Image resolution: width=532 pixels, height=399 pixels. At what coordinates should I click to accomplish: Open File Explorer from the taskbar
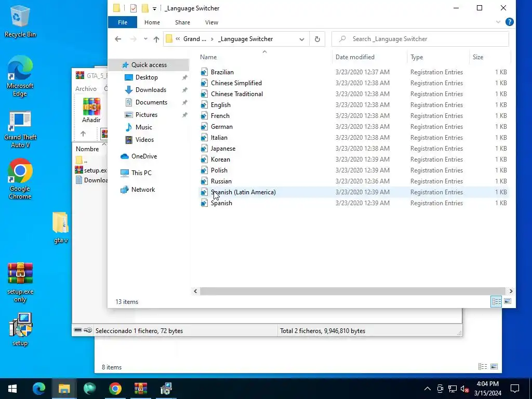64,389
